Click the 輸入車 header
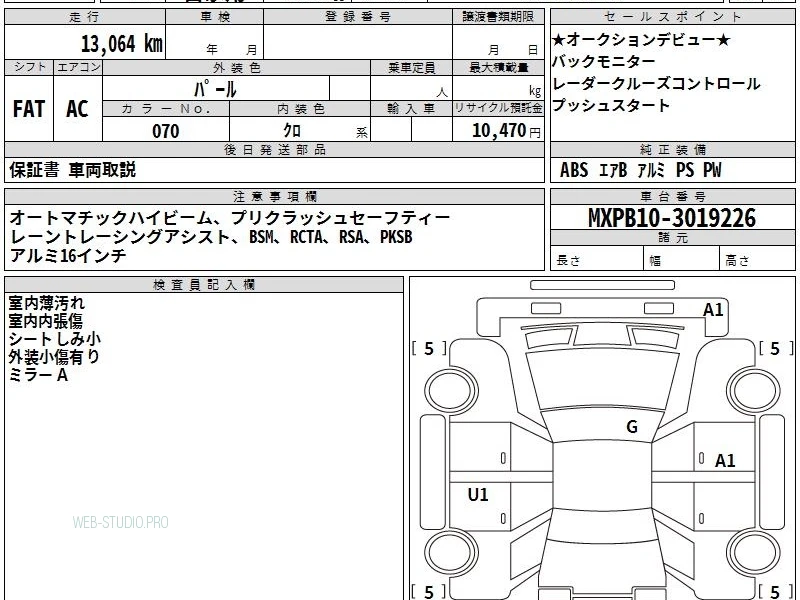Image resolution: width=800 pixels, height=600 pixels. coord(411,109)
